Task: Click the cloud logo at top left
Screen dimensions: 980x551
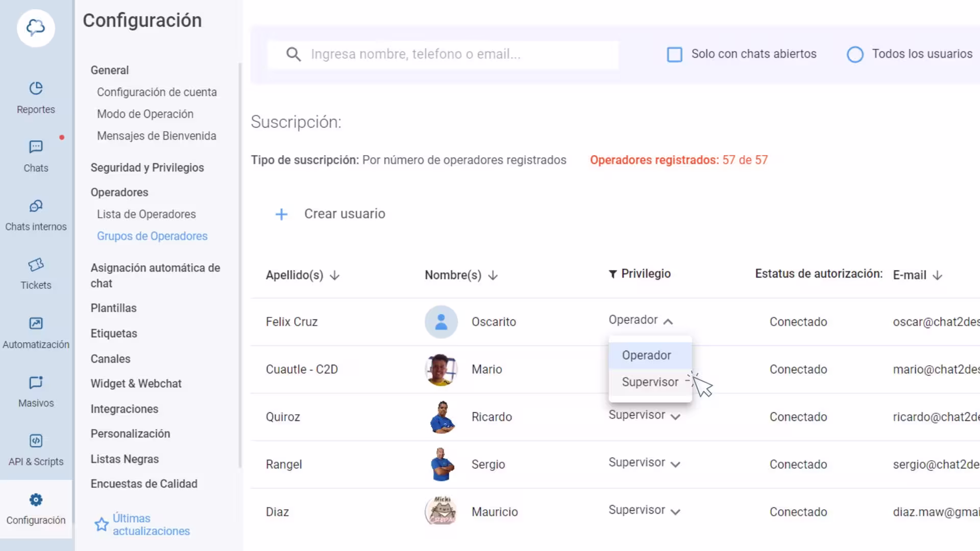Action: point(36,28)
